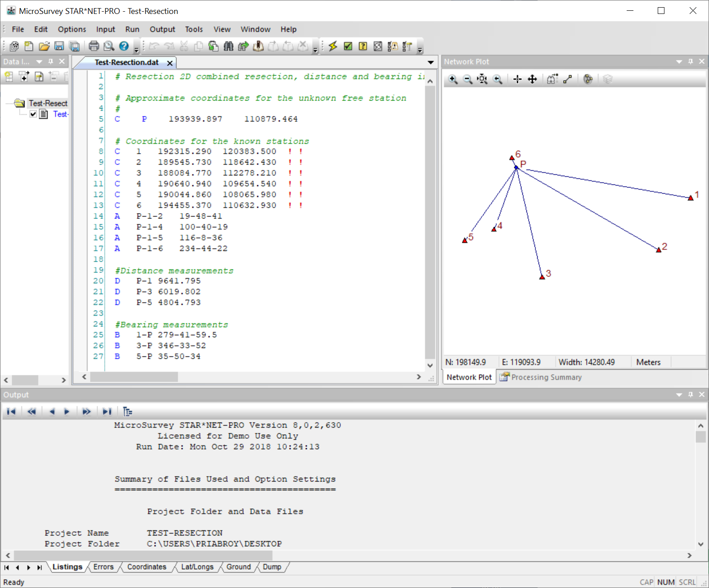Expand the standard toolbar overflow options
Image resolution: width=709 pixels, height=588 pixels.
(x=136, y=49)
